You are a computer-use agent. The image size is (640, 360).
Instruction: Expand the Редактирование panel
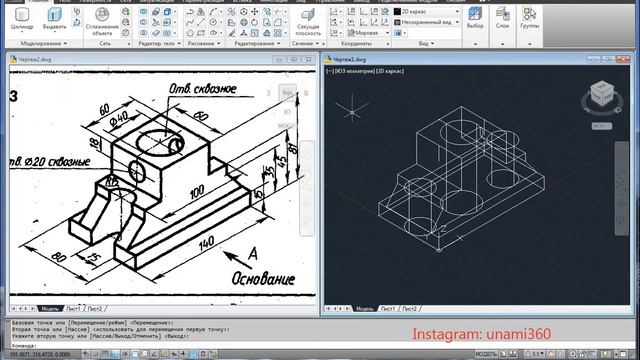pyautogui.click(x=257, y=43)
